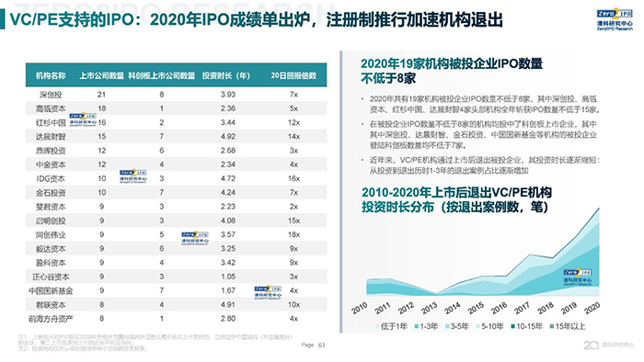Viewport: 644px width, 362px height.
Task: Click the Zero2IPO watermark beside 红杉中国 row
Action: [83, 119]
